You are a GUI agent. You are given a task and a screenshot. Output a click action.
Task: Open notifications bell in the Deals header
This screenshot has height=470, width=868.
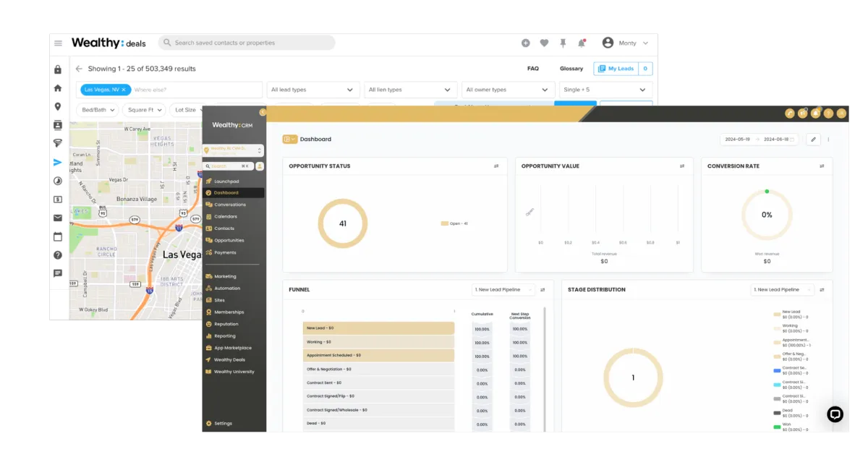coord(582,43)
